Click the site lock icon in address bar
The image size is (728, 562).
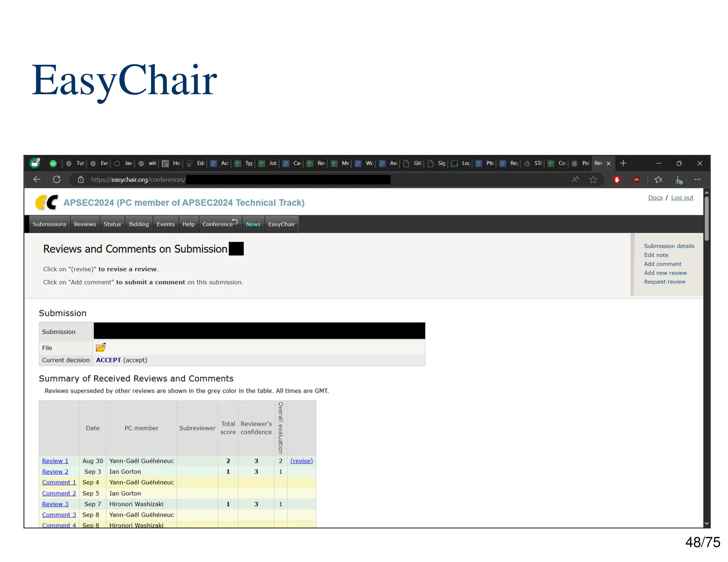pos(81,179)
